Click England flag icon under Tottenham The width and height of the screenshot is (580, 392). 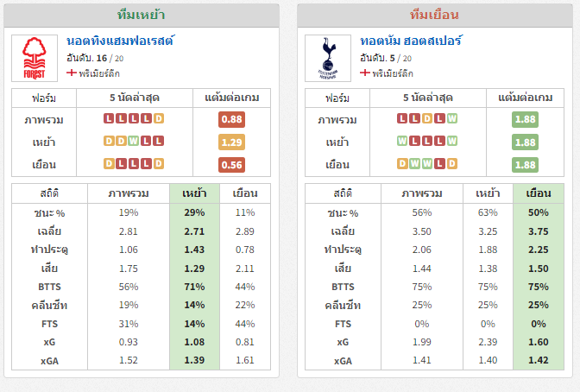365,73
